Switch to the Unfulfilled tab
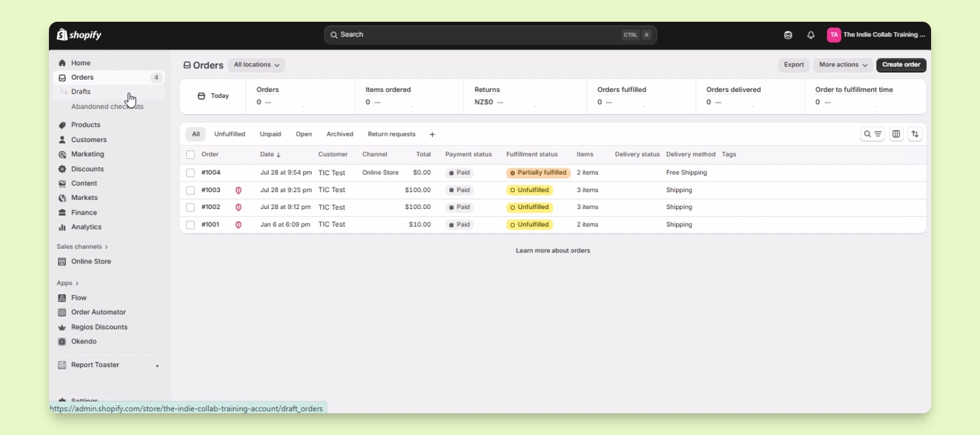 (230, 134)
